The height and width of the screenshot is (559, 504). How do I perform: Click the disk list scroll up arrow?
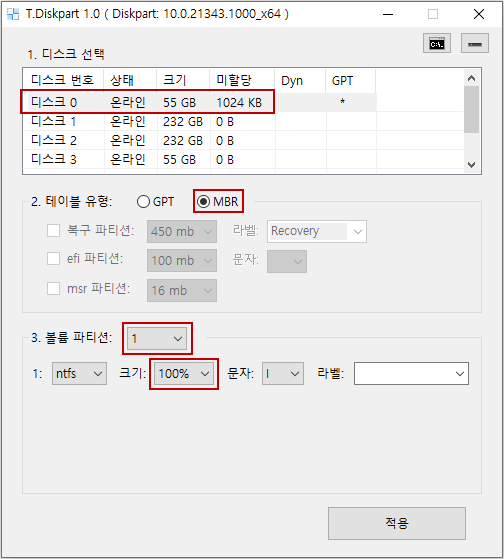[x=472, y=78]
